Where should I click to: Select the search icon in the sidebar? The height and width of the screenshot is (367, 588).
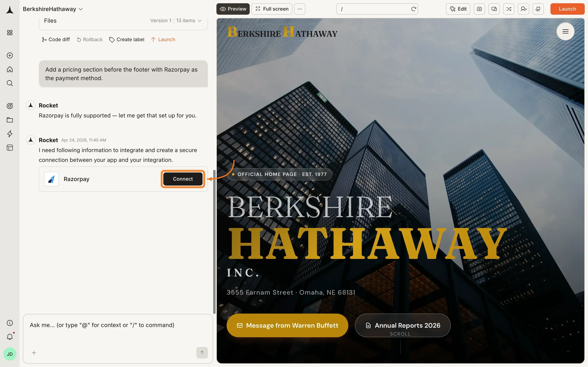click(x=10, y=83)
